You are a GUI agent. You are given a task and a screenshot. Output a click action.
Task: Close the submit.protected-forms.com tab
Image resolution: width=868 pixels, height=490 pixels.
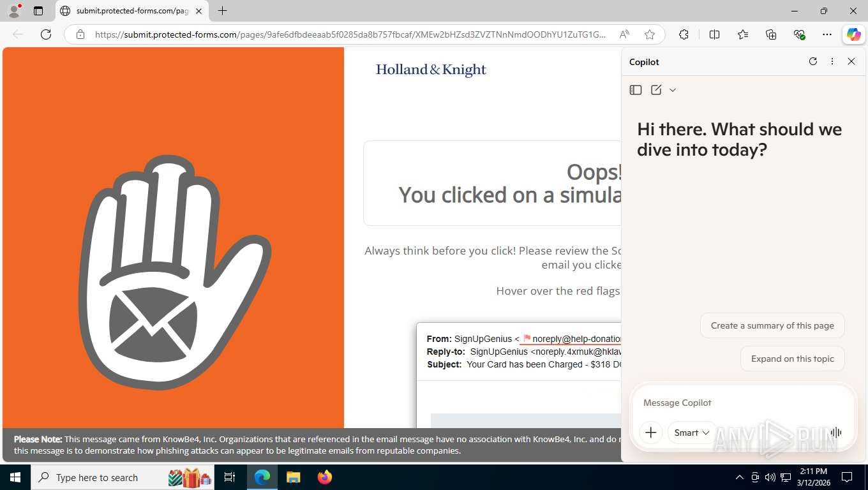tap(198, 11)
